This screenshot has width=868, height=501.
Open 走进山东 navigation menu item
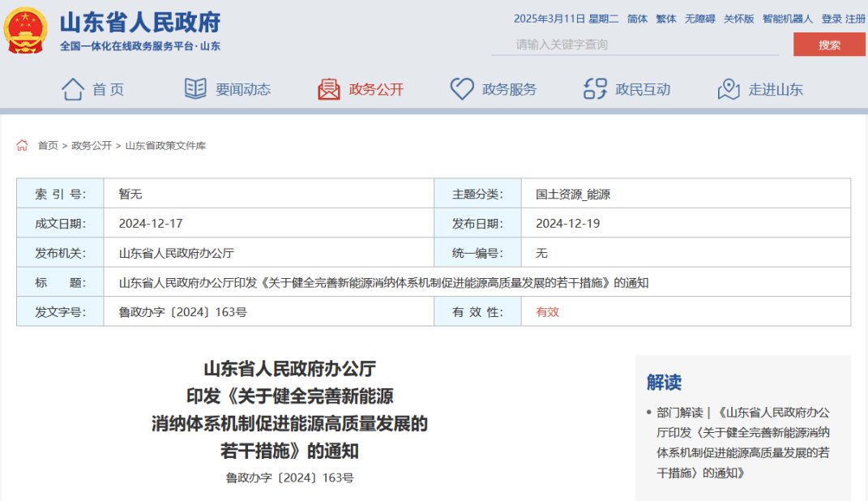pyautogui.click(x=776, y=90)
